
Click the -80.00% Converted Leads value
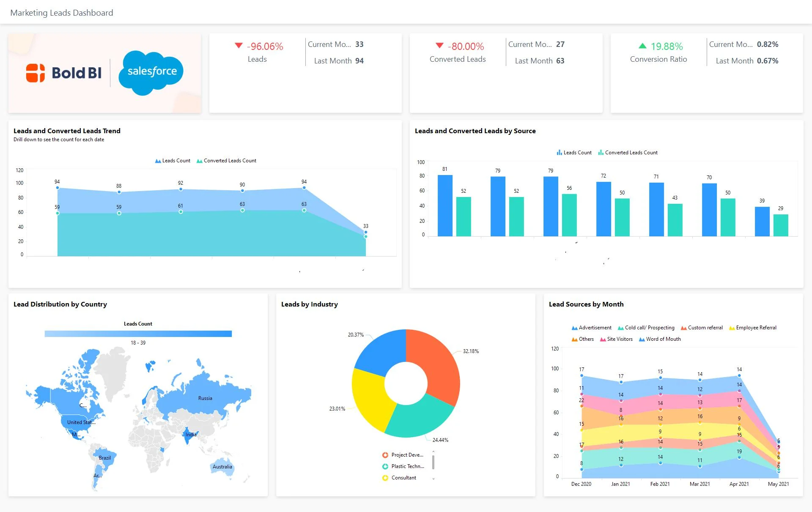[466, 46]
